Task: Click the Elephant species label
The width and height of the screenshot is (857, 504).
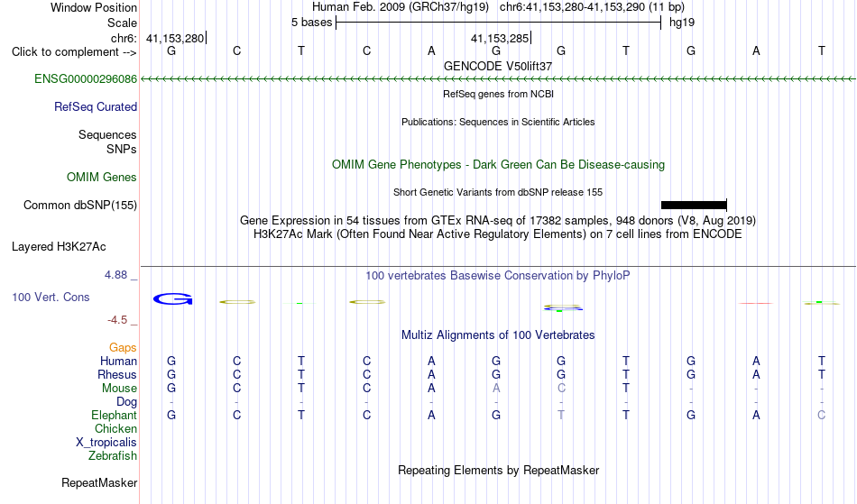Action: point(115,415)
